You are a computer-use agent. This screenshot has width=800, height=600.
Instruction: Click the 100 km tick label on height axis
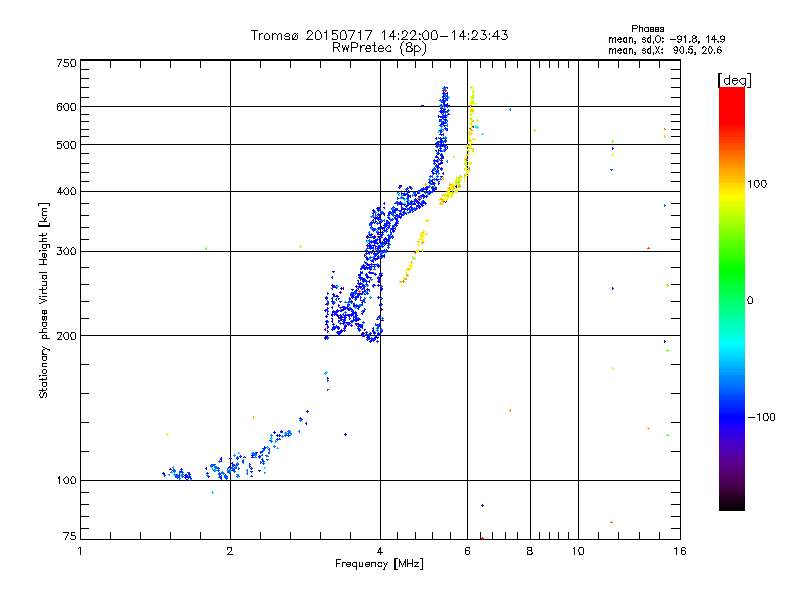(x=66, y=480)
